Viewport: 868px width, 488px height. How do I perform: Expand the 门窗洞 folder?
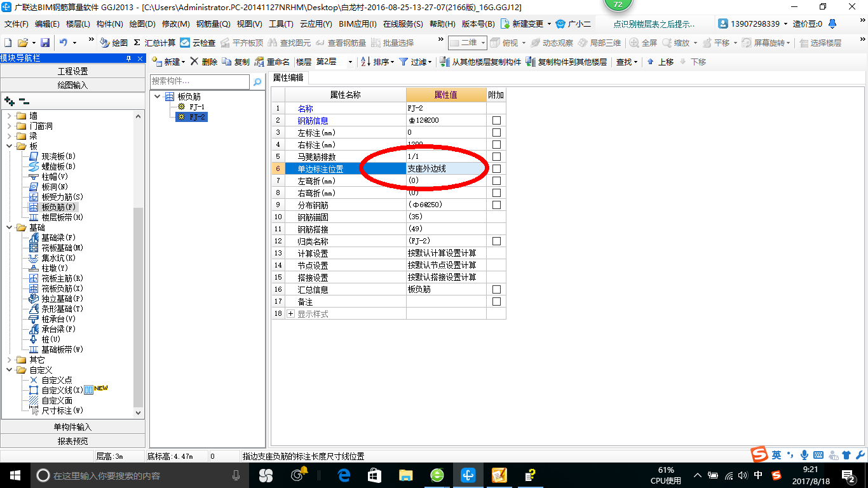pyautogui.click(x=9, y=126)
